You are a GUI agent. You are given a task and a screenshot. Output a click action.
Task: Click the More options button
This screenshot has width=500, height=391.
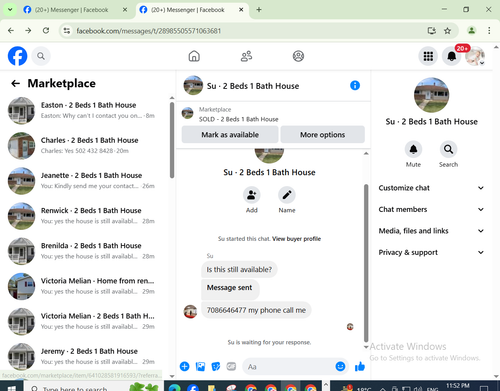tap(322, 135)
